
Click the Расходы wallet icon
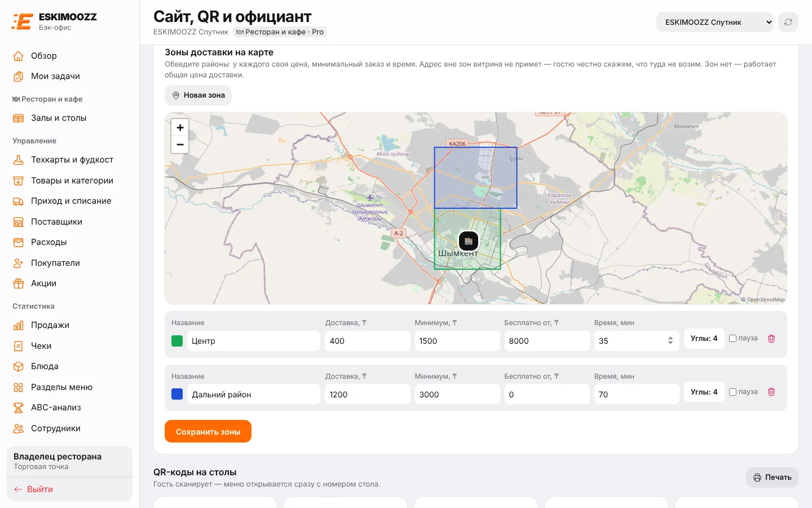pos(19,242)
